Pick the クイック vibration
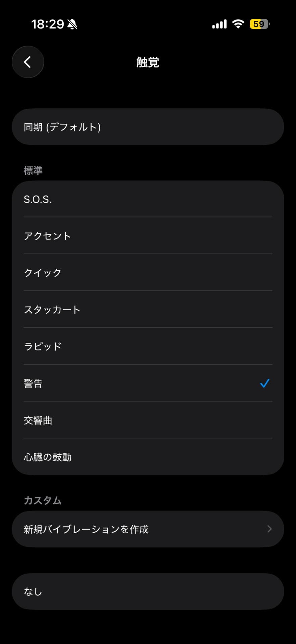Screen dimensions: 296x644 point(148,273)
